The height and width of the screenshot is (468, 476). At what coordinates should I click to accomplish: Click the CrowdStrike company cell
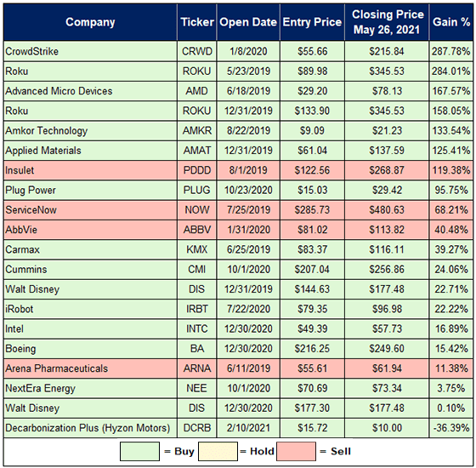point(90,51)
